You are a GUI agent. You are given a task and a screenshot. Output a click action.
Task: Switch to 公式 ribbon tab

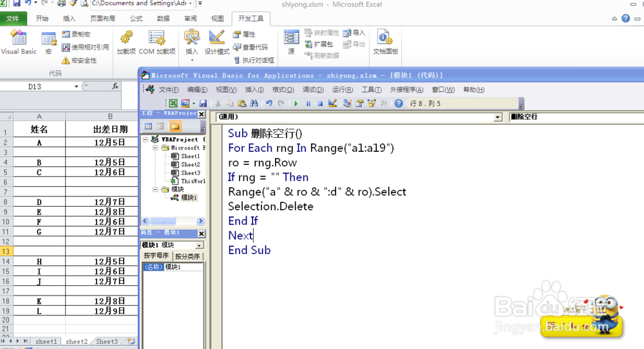[x=136, y=19]
